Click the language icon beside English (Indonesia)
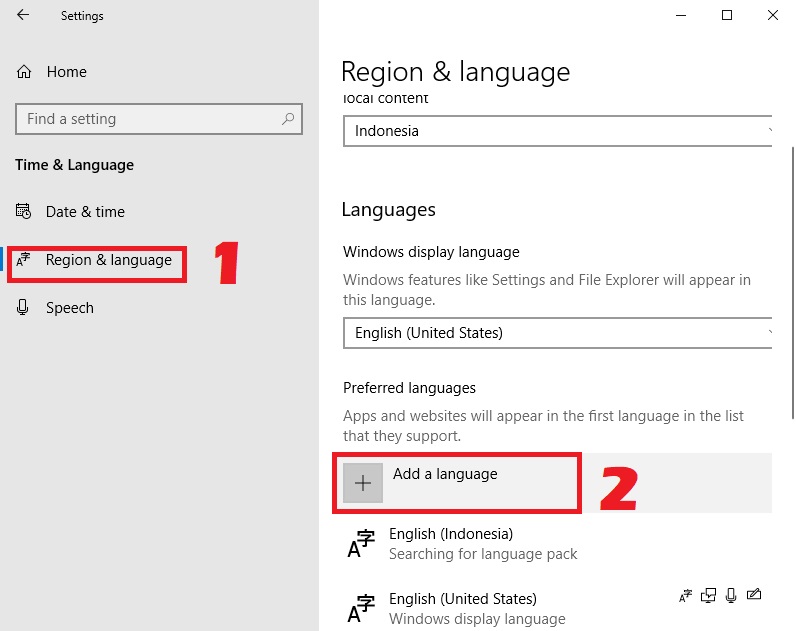796x631 pixels. [x=360, y=544]
